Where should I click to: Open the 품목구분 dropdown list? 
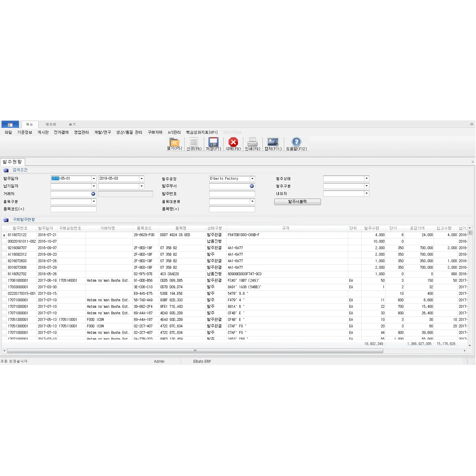point(94,201)
